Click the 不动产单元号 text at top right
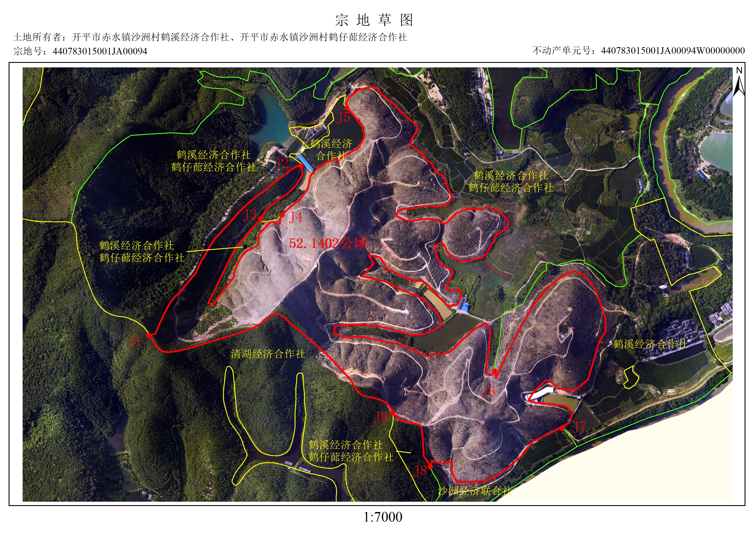This screenshot has height=534, width=756. [639, 51]
